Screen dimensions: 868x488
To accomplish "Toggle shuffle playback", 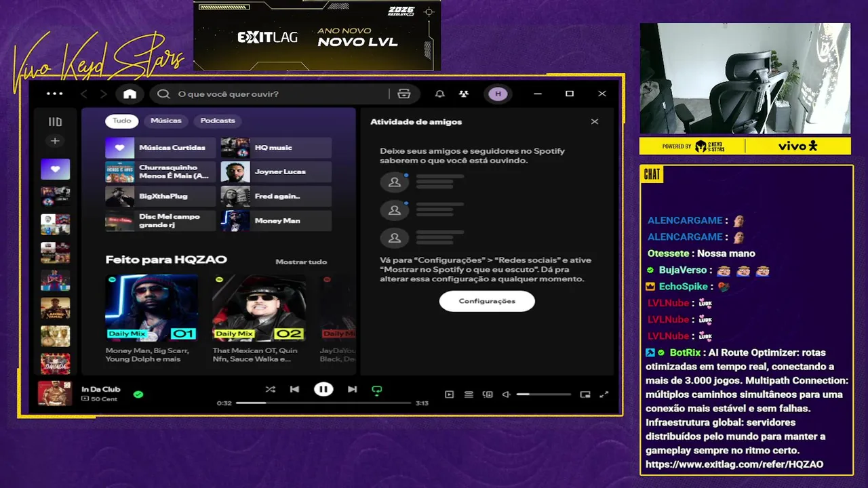I will pos(270,390).
